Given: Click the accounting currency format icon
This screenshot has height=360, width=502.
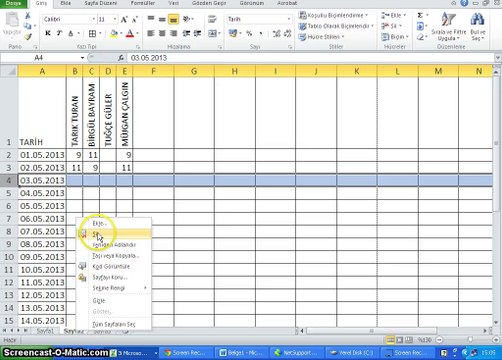Looking at the screenshot, I should tap(233, 33).
